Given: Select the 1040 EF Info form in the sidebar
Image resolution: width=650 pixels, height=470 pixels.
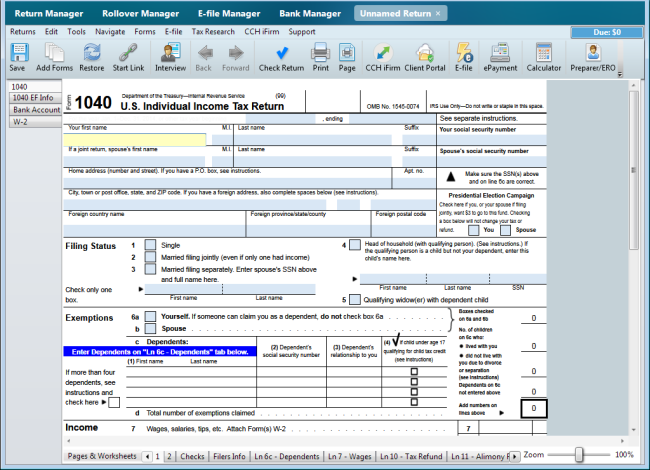Looking at the screenshot, I should click(35, 98).
